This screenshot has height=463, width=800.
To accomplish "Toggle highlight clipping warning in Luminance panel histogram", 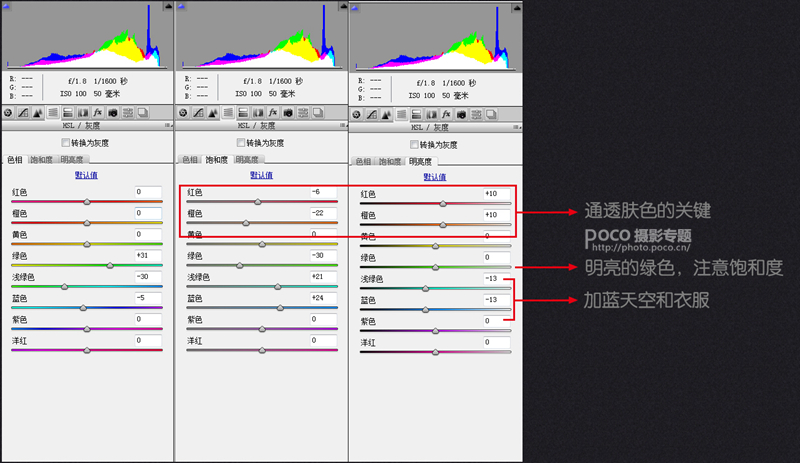I will (x=516, y=8).
